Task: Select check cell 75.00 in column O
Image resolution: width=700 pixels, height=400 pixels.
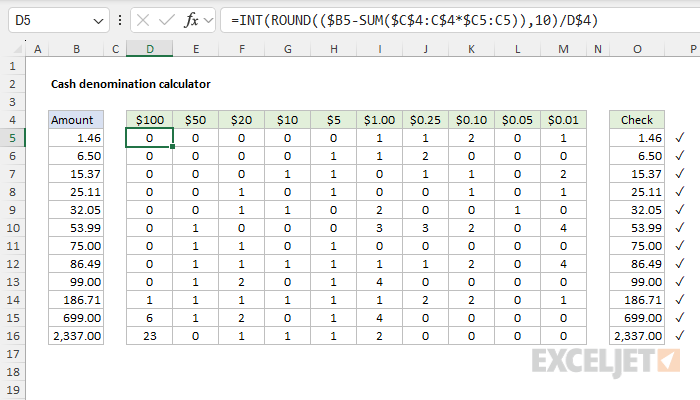Action: pyautogui.click(x=637, y=246)
